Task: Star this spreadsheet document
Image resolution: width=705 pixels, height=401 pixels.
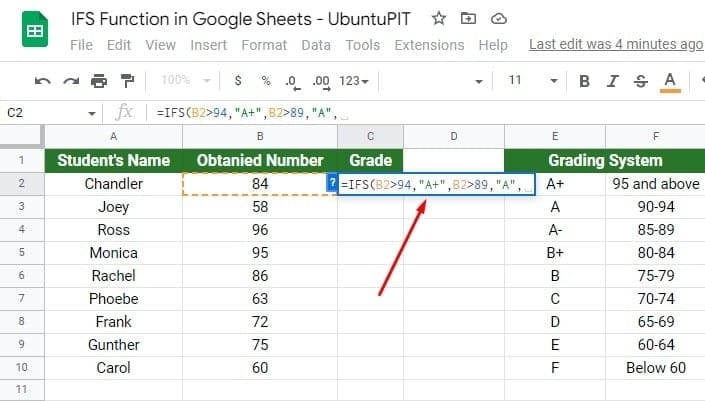Action: coord(438,19)
